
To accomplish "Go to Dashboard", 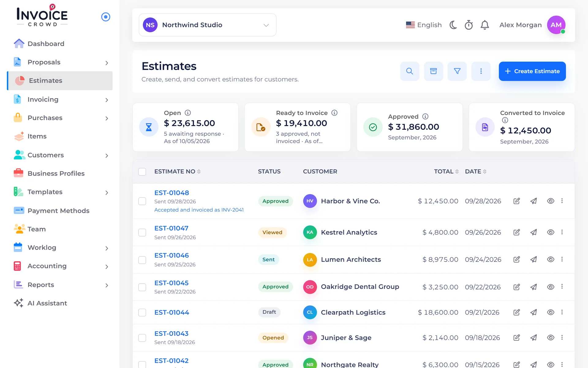I will click(x=60, y=44).
